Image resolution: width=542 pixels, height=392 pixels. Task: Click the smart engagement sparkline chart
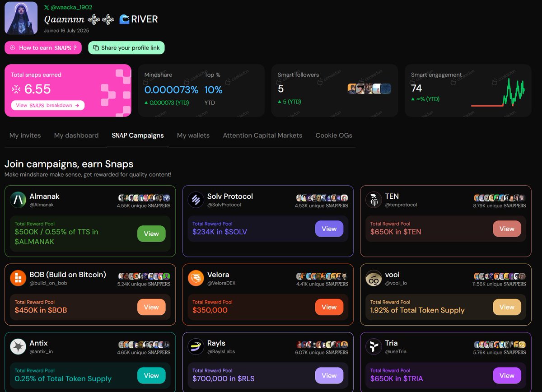point(498,93)
